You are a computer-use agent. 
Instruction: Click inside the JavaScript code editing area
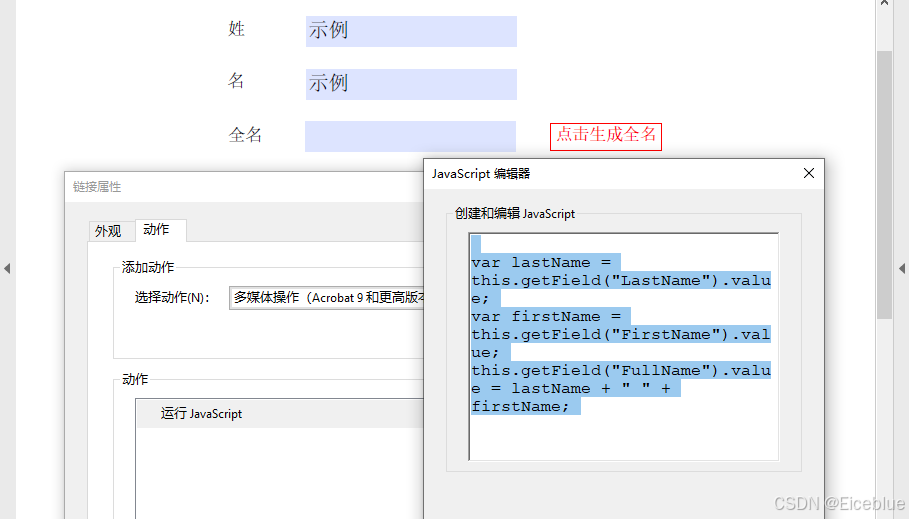point(624,347)
